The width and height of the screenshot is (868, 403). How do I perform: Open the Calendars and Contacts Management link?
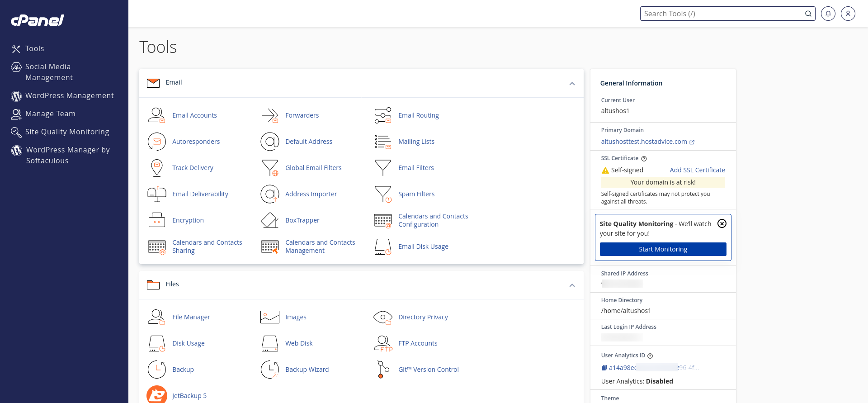click(320, 247)
